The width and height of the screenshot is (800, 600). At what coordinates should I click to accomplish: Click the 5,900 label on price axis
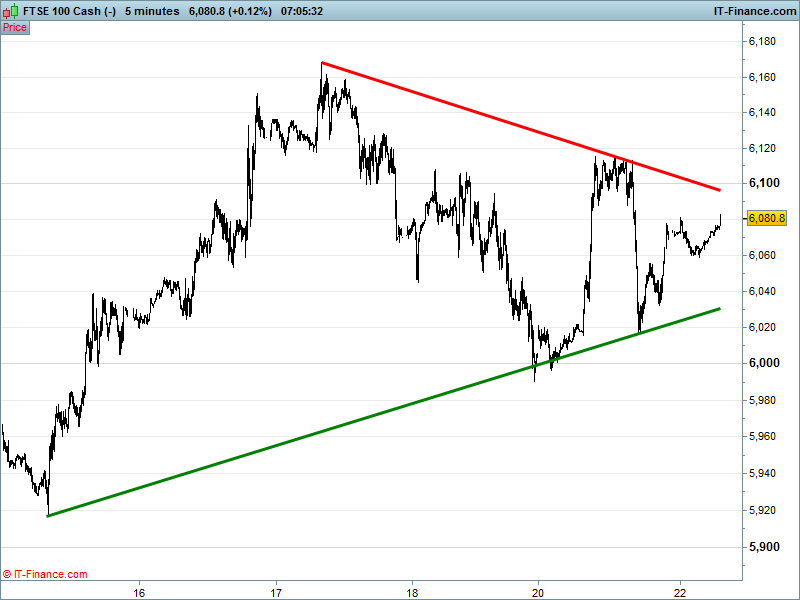(x=764, y=547)
